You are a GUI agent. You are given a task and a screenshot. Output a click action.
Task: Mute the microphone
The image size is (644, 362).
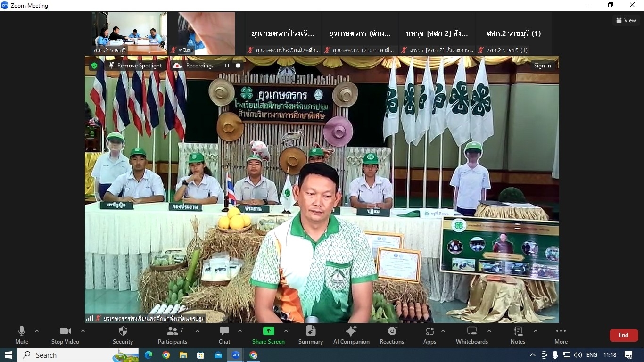click(x=22, y=335)
